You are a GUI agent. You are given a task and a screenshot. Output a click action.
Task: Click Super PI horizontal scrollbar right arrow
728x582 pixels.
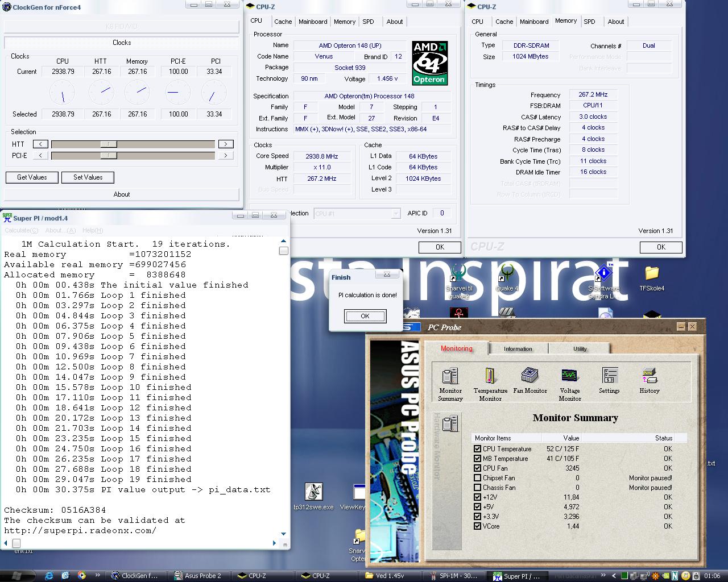[x=274, y=543]
